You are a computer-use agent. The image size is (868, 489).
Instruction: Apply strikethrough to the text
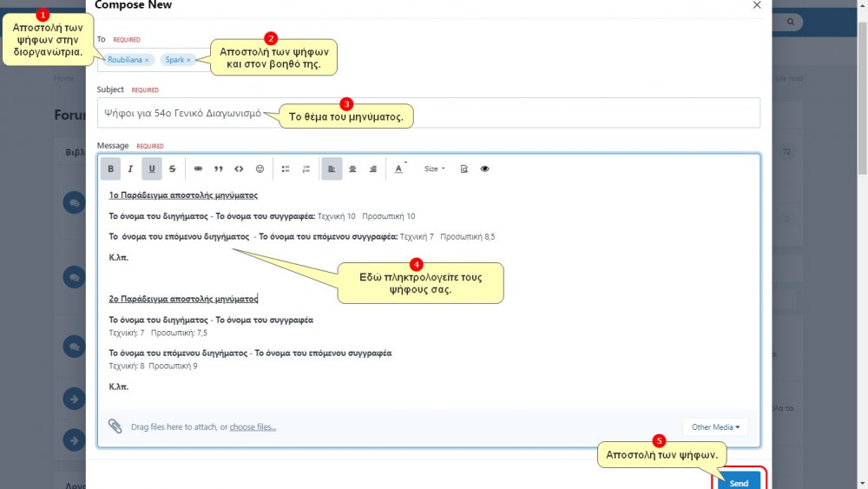[173, 169]
